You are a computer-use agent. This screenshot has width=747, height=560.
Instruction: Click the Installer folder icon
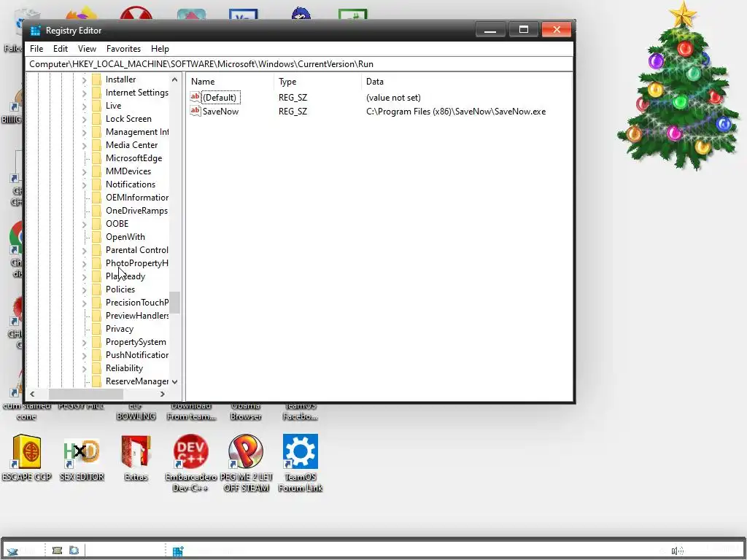coord(96,79)
